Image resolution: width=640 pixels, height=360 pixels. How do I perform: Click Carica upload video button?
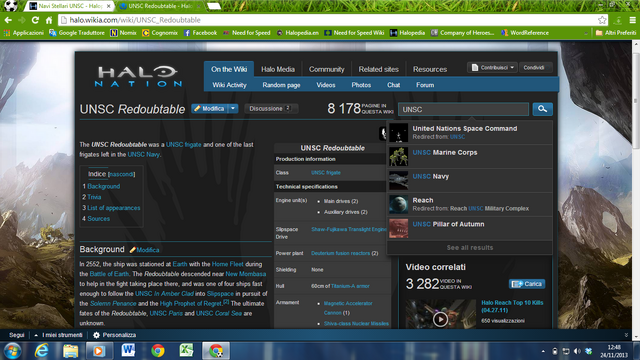click(x=527, y=284)
